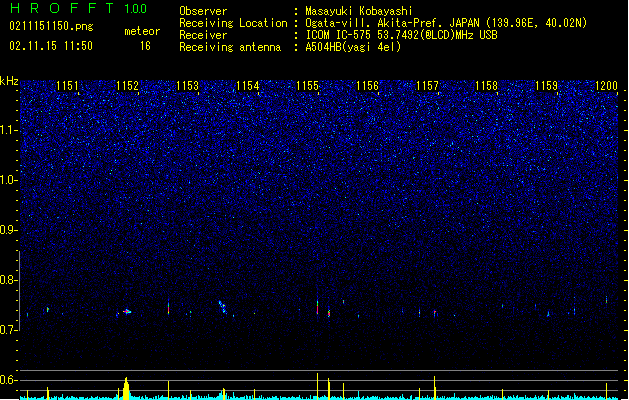Click the HROFFT 1.0.0 title text

tap(79, 8)
